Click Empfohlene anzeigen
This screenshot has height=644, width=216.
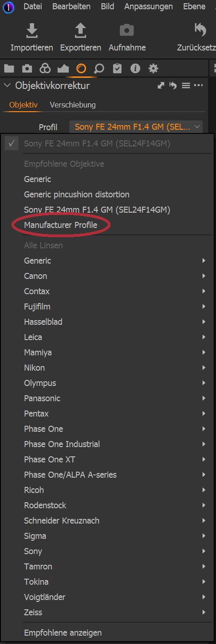[x=63, y=633]
